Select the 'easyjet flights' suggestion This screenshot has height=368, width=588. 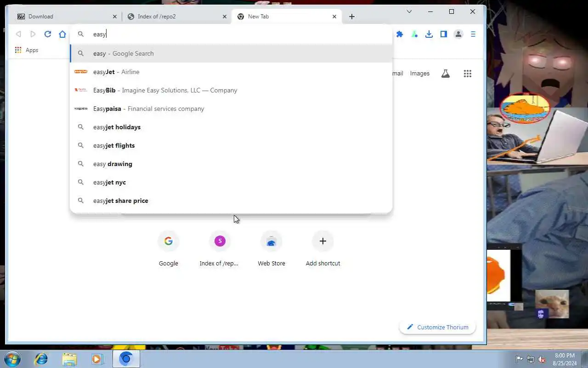click(231, 145)
